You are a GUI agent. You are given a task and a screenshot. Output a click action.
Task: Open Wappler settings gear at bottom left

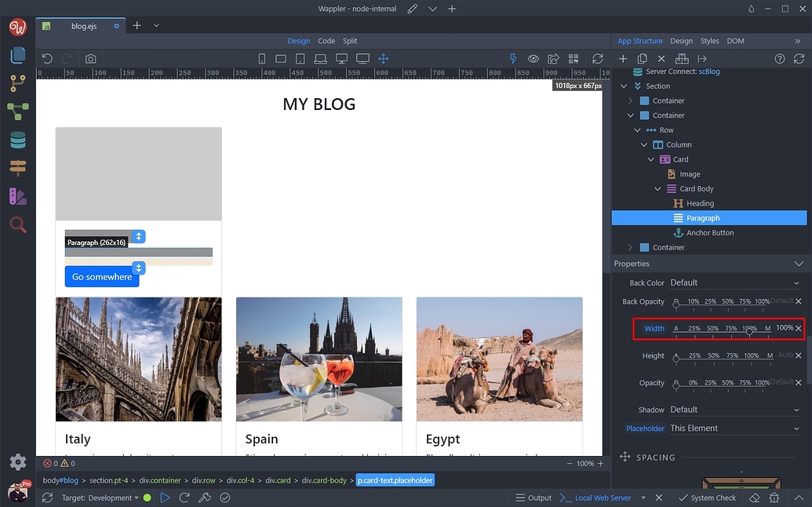point(17,462)
